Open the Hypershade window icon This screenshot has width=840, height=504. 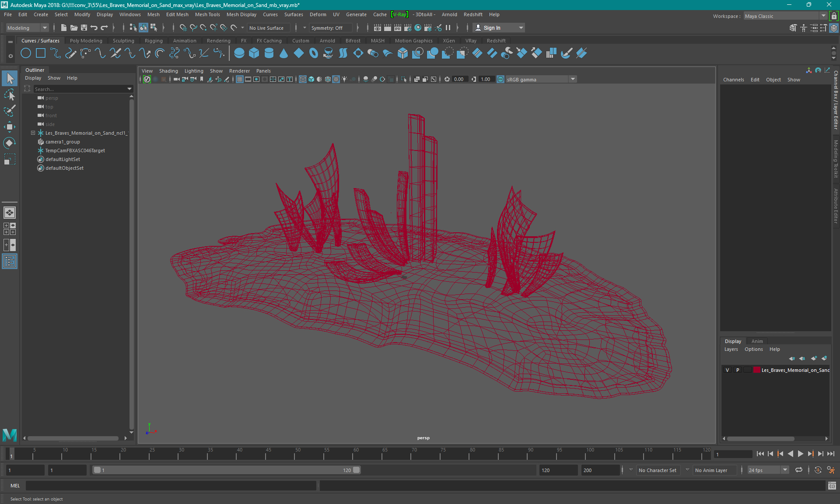pos(418,28)
